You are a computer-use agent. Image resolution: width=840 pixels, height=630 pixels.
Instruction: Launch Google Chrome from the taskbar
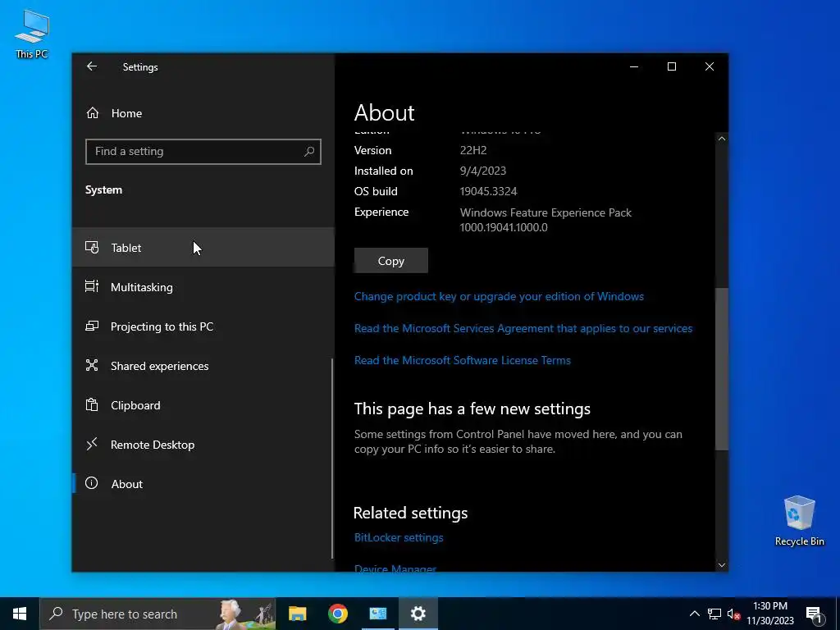click(337, 614)
